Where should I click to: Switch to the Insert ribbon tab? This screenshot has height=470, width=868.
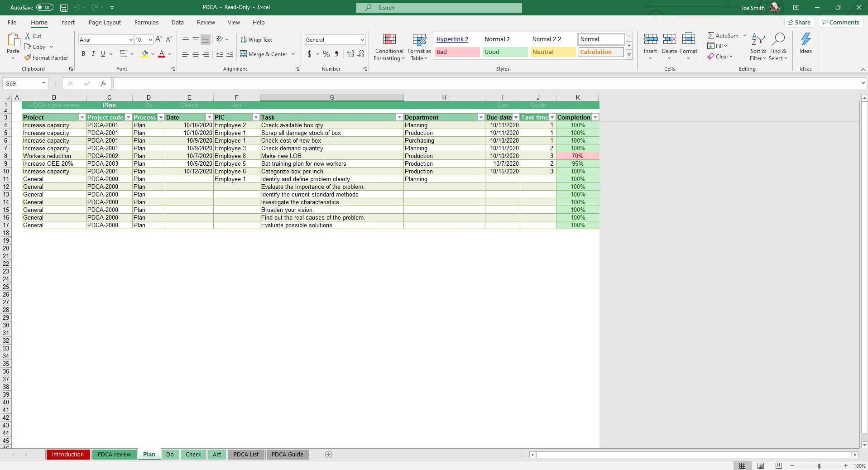click(67, 23)
